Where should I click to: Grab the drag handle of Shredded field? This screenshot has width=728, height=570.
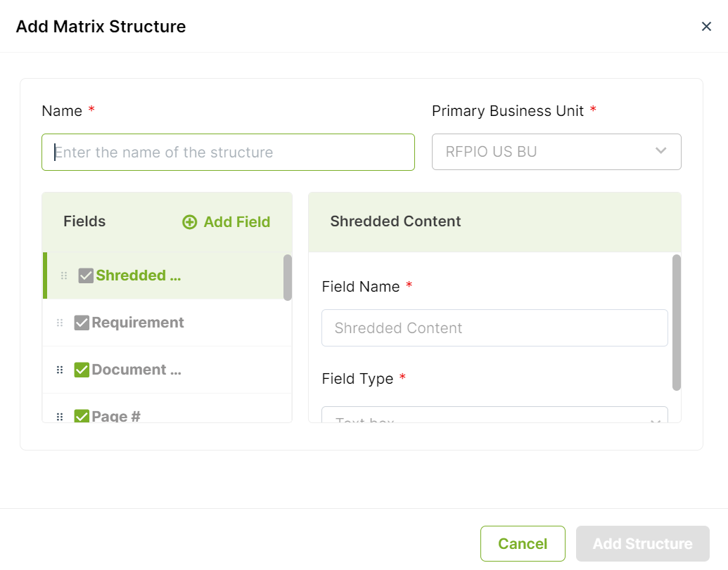pos(64,276)
